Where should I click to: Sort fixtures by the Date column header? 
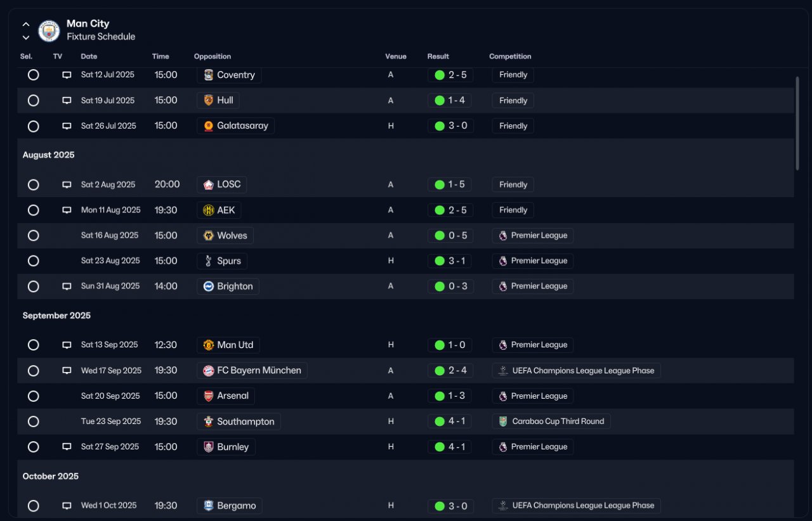click(89, 56)
